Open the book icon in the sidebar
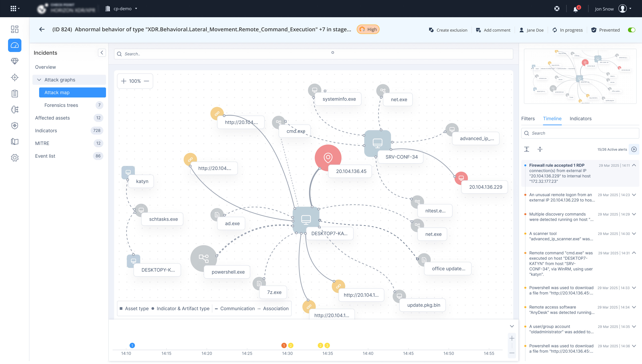The height and width of the screenshot is (364, 642). coord(15,141)
